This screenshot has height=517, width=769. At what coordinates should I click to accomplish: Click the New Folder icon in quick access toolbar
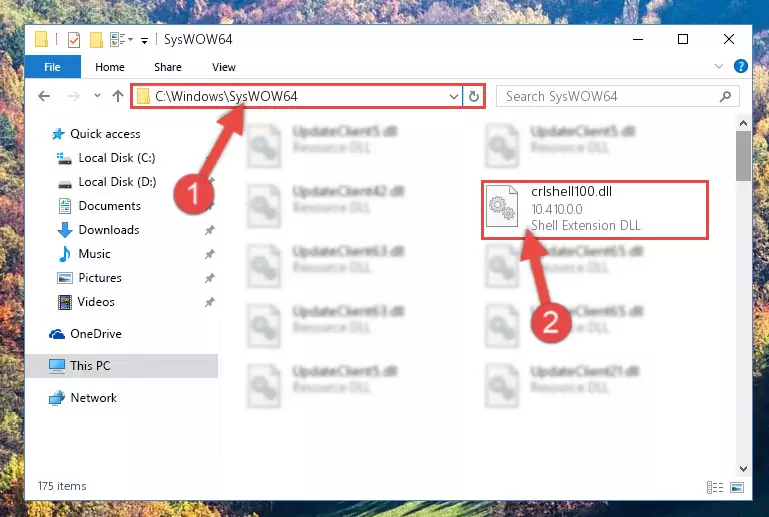click(96, 39)
